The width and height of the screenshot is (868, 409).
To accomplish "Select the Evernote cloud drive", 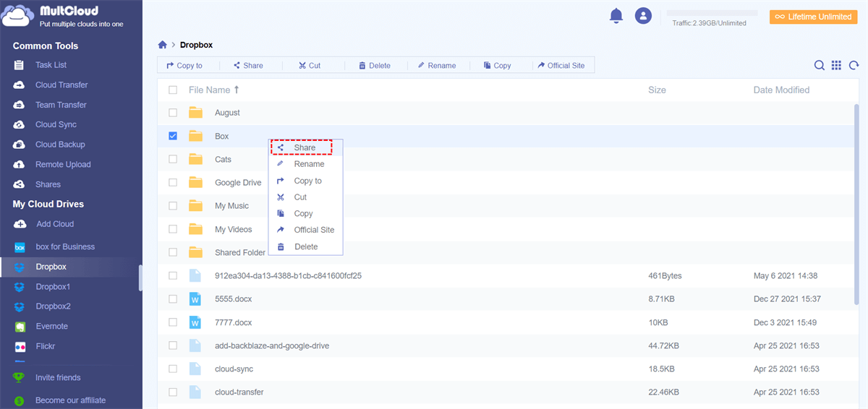I will click(x=51, y=326).
